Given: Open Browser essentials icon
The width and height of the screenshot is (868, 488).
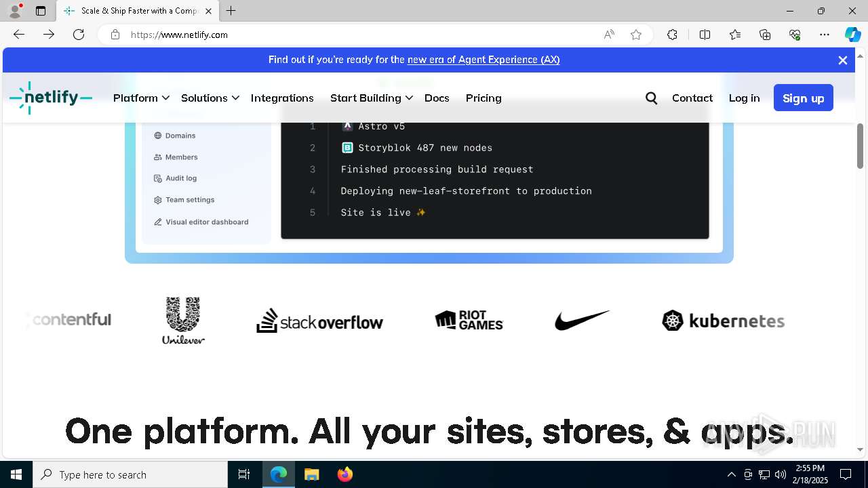Looking at the screenshot, I should [795, 35].
